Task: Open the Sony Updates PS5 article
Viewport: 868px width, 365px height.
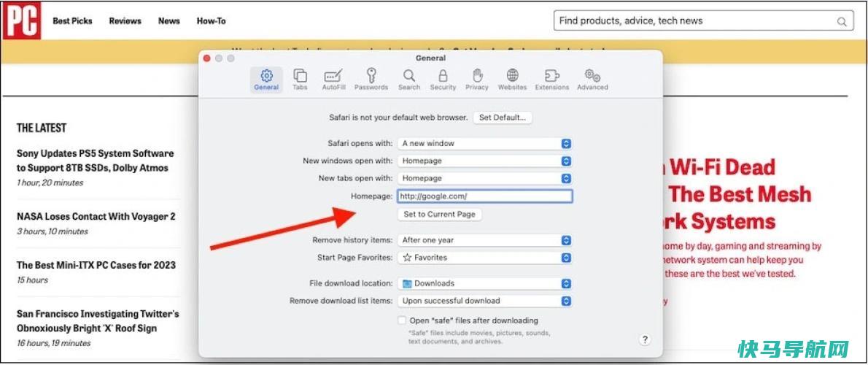Action: [x=96, y=161]
